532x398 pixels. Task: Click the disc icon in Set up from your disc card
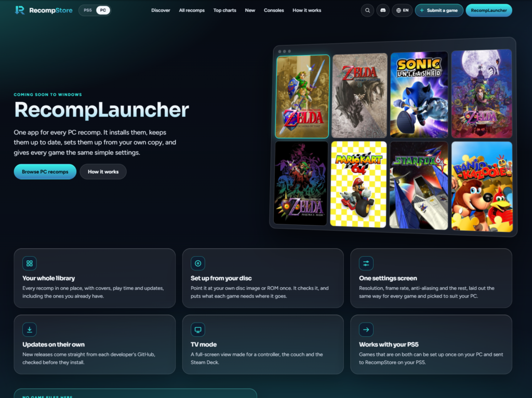[198, 263]
